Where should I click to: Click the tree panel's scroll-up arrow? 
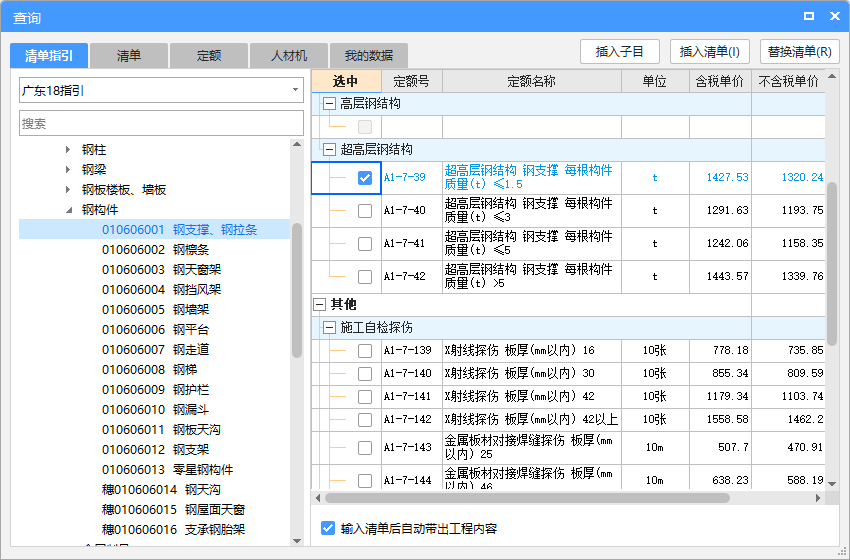[x=297, y=144]
